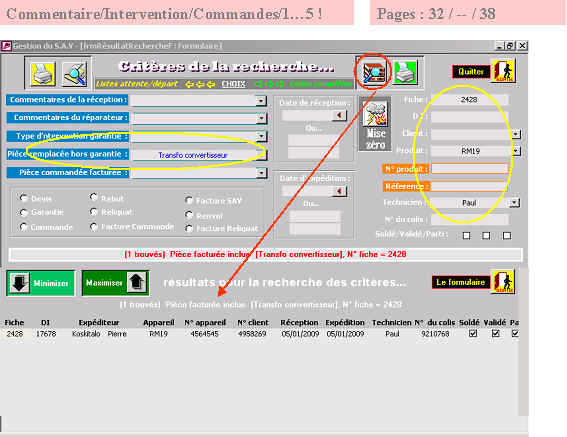Click the Minimiser button
The image size is (567, 437).
click(x=40, y=283)
